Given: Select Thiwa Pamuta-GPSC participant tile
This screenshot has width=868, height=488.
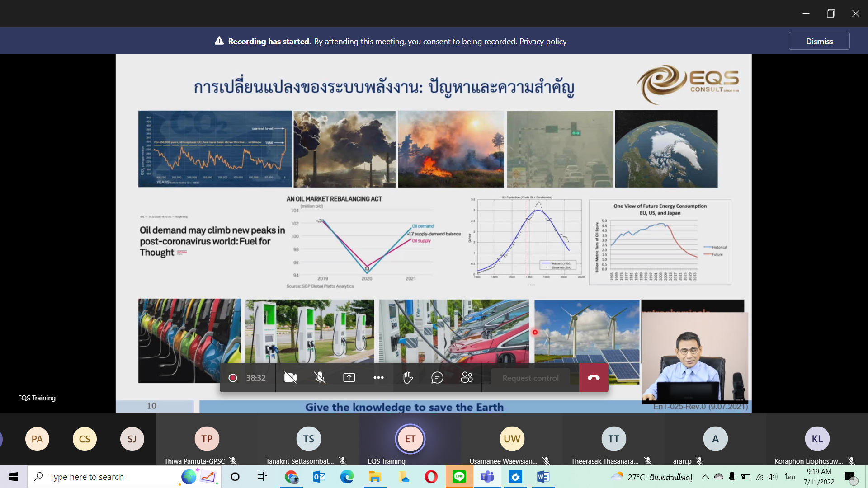Looking at the screenshot, I should (x=207, y=439).
